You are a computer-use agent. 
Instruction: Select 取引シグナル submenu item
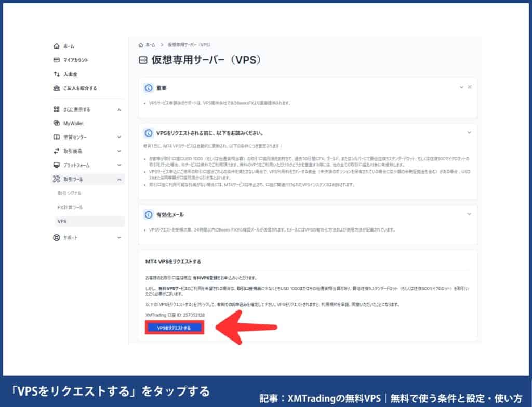click(69, 193)
